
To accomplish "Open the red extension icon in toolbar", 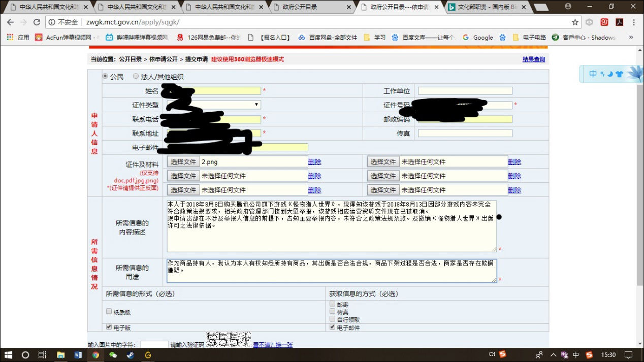I will [604, 22].
